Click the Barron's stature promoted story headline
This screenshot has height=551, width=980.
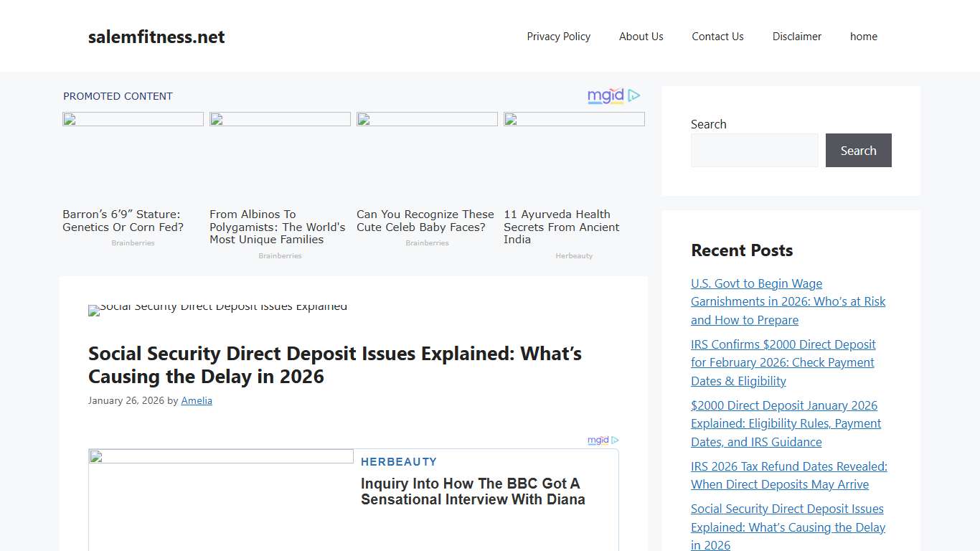123,220
